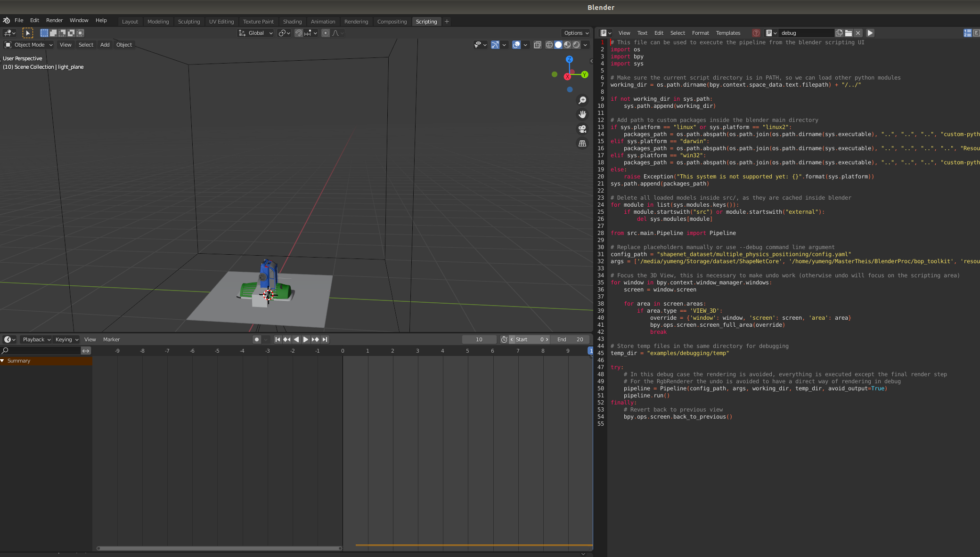Image resolution: width=980 pixels, height=557 pixels.
Task: Run the debug script with the play icon
Action: [x=870, y=33]
